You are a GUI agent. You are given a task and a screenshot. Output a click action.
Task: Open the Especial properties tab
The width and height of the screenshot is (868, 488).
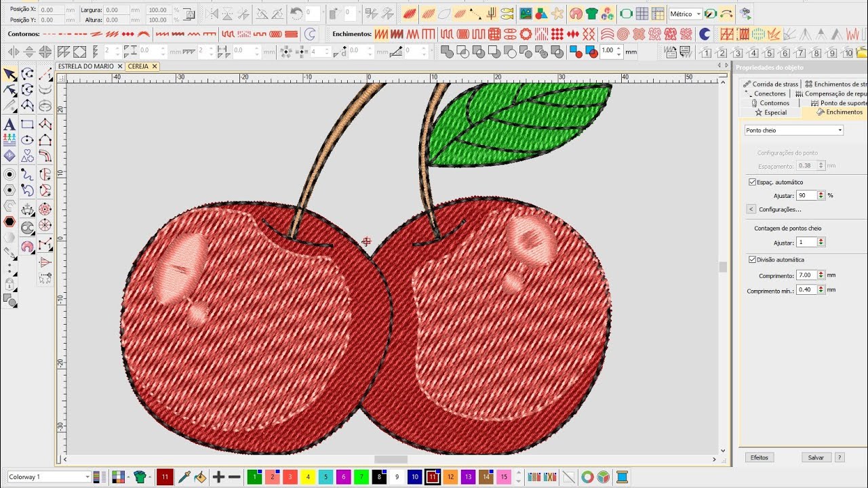(x=771, y=113)
